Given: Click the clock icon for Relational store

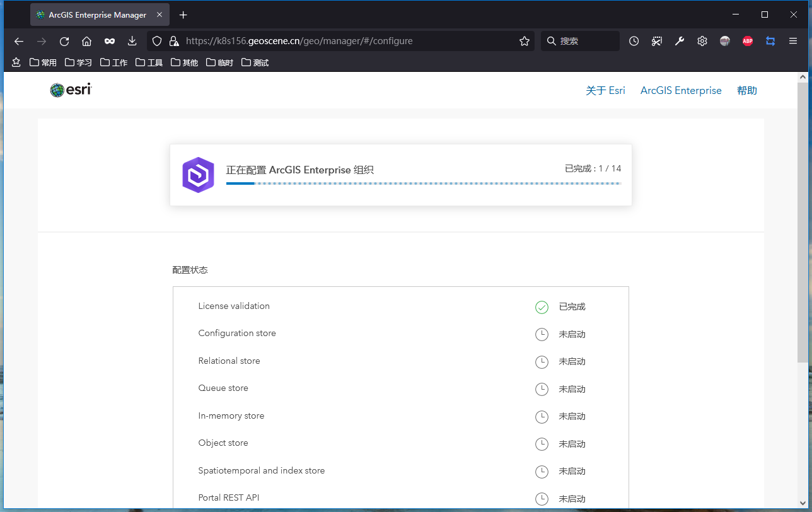Looking at the screenshot, I should coord(542,362).
